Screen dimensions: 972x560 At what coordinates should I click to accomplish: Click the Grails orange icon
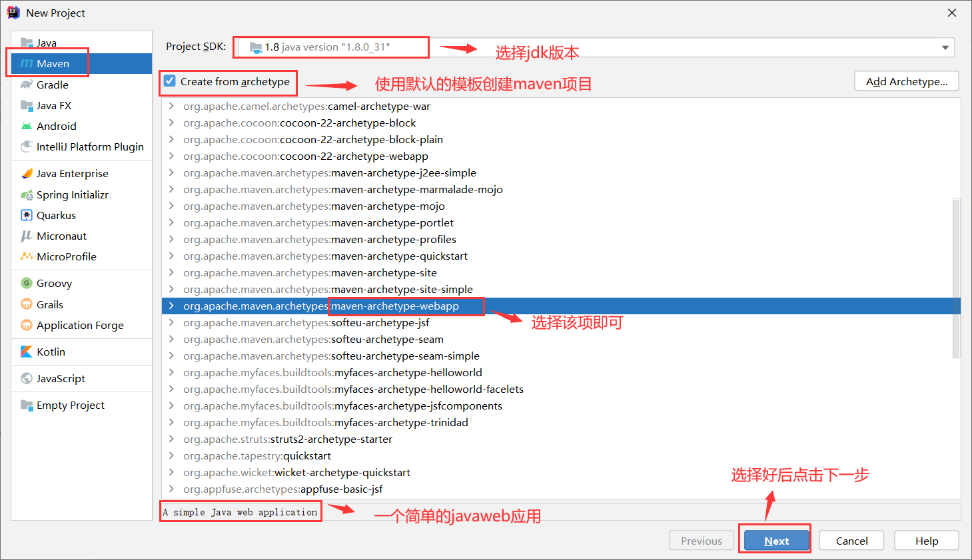point(27,304)
